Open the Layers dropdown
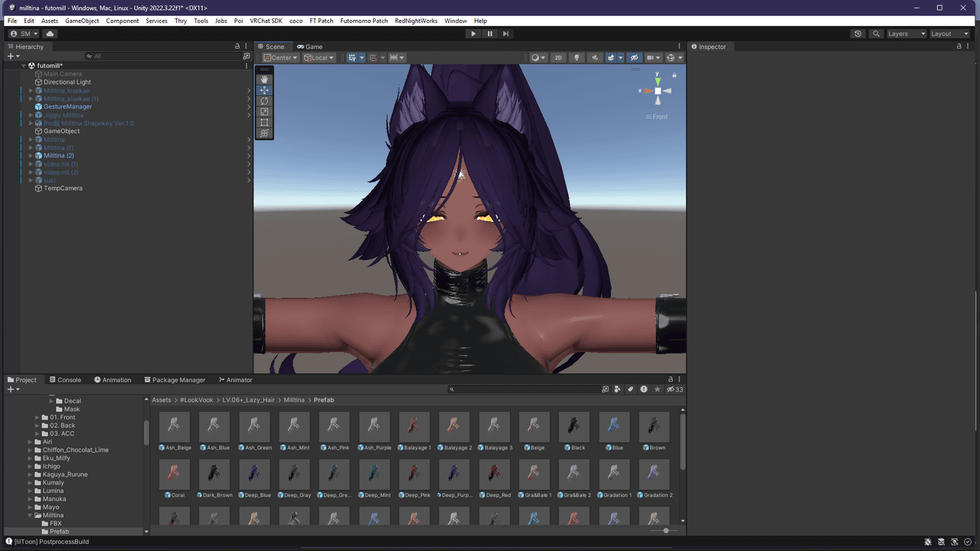 (906, 34)
